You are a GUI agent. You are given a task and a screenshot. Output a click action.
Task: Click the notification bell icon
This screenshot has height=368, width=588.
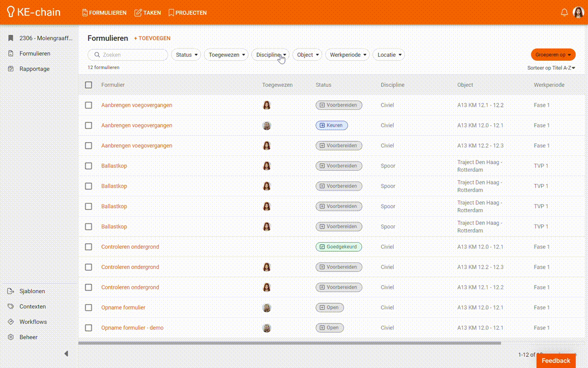coord(564,13)
